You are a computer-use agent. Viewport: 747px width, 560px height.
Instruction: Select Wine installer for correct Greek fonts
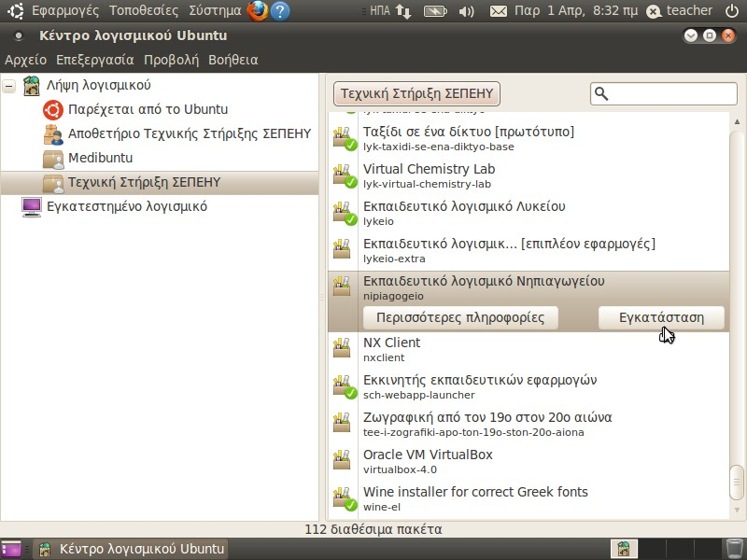click(529, 498)
